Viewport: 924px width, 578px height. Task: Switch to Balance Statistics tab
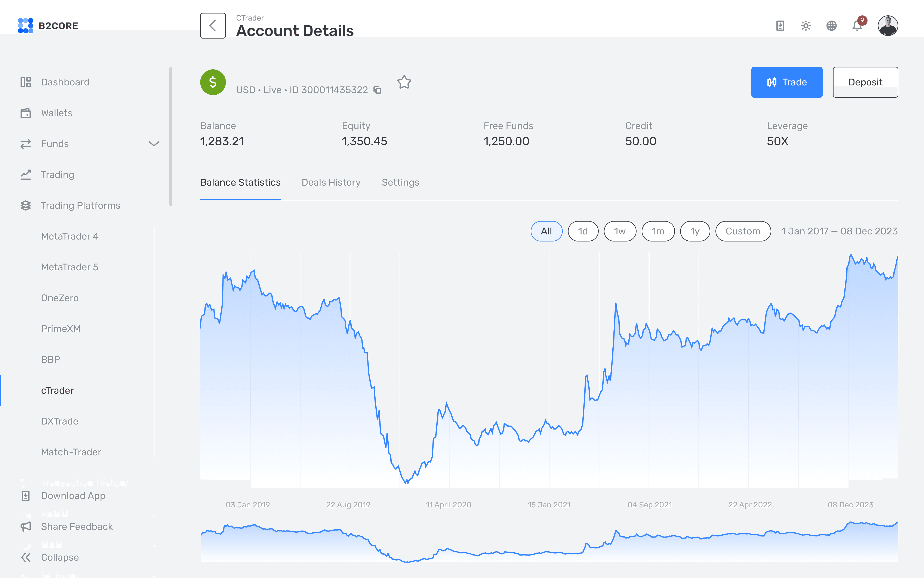pyautogui.click(x=241, y=182)
